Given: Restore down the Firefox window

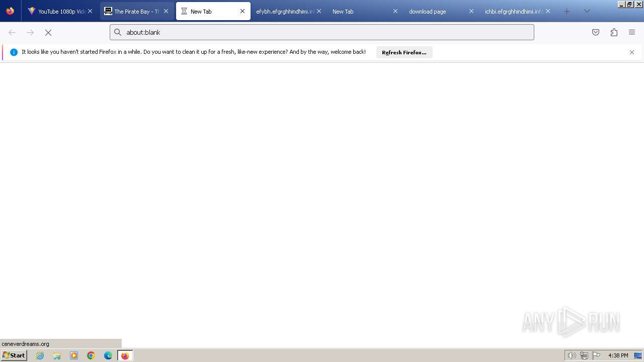Looking at the screenshot, I should (x=629, y=4).
